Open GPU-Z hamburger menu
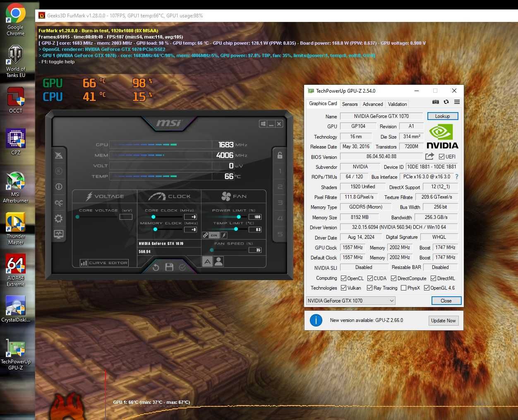The width and height of the screenshot is (518, 420). coord(457,102)
